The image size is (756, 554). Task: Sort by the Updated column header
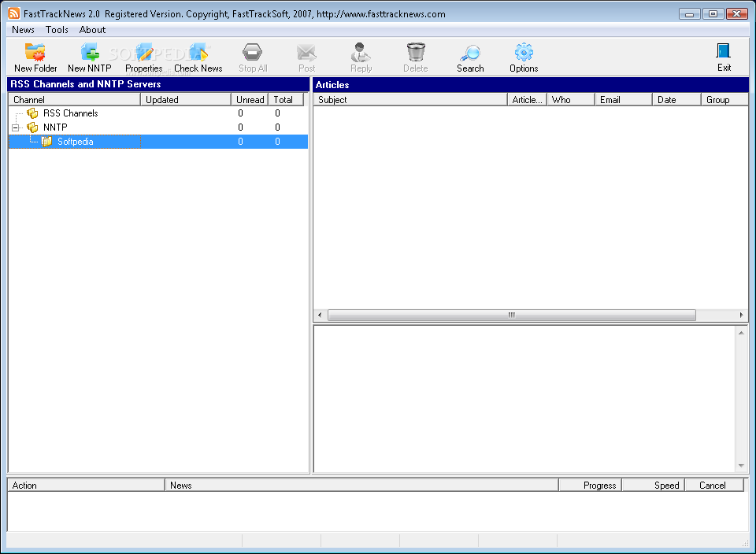(186, 100)
